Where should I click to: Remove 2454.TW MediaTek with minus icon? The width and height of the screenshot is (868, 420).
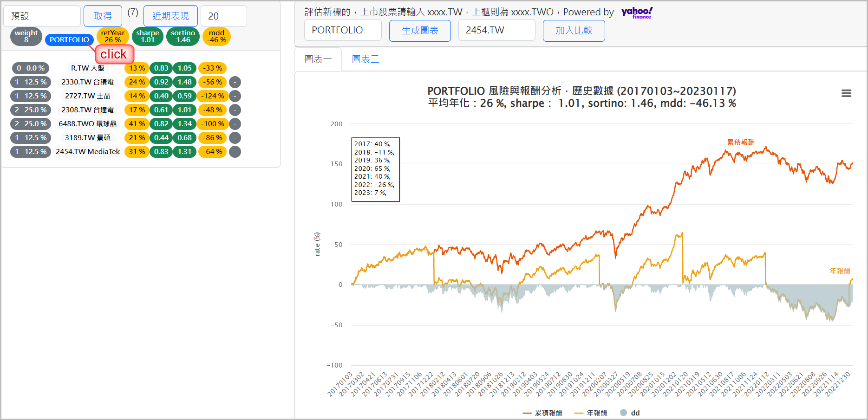coord(235,152)
